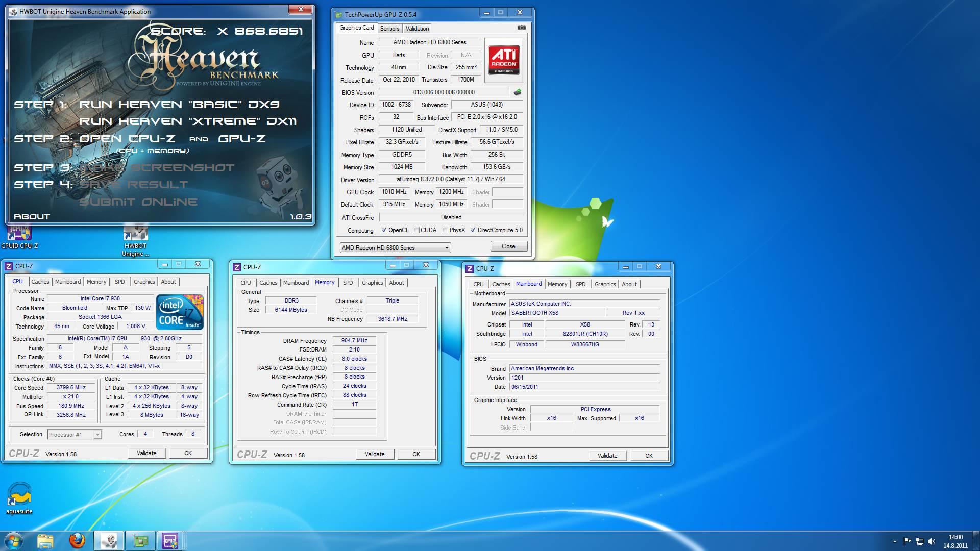Click the GPU Clock 1010 MHz field

click(x=394, y=192)
